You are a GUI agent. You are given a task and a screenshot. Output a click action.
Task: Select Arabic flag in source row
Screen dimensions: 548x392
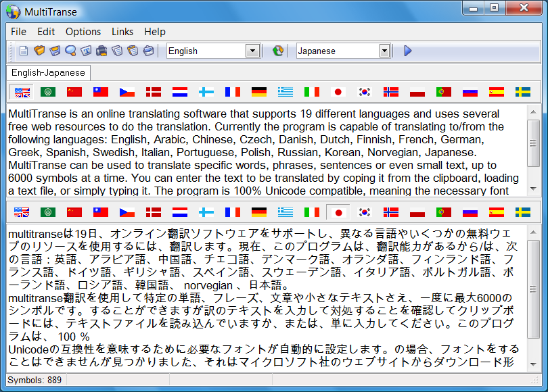click(x=48, y=92)
